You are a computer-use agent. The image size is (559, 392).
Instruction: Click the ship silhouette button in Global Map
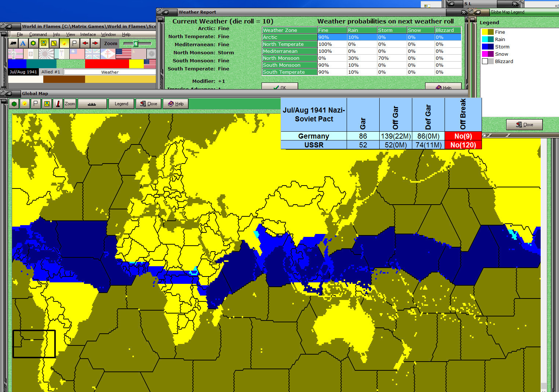(92, 104)
